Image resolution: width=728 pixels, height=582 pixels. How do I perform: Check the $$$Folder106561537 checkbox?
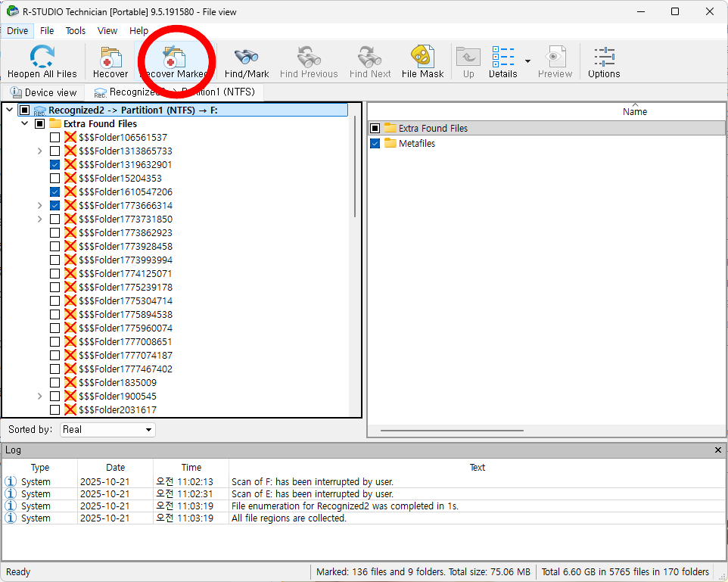pyautogui.click(x=55, y=138)
